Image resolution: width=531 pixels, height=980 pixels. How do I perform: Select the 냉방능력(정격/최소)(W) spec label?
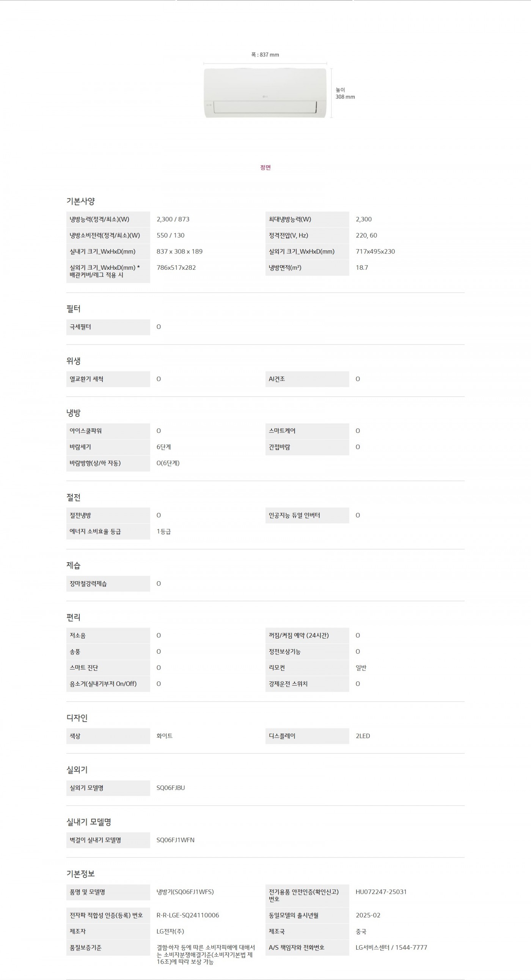pos(99,219)
